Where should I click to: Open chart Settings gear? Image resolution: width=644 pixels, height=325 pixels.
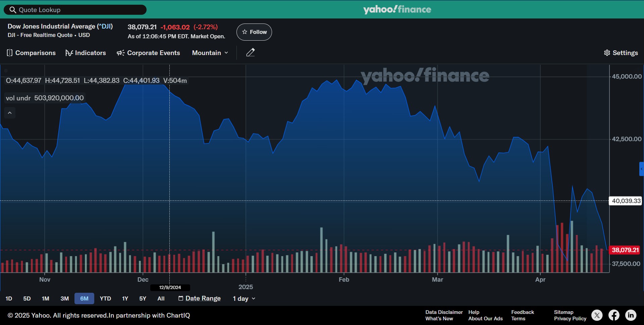point(621,53)
